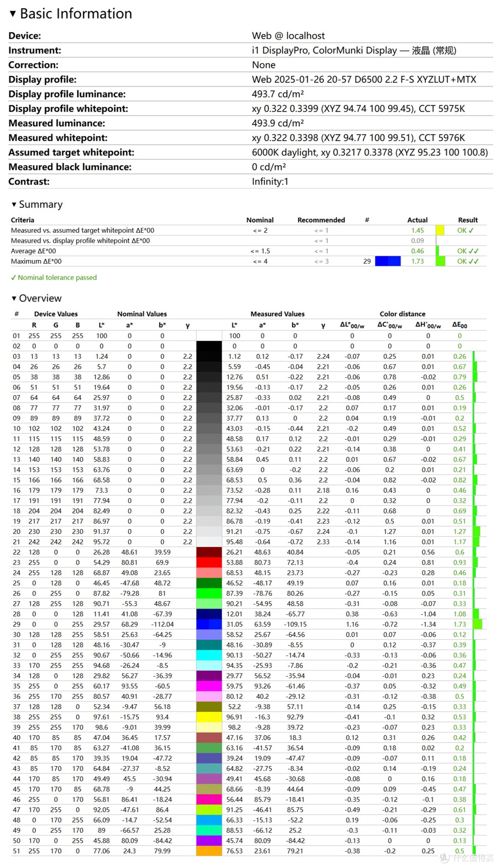Viewport: 498px width, 868px height.
Task: Collapse the Basic Information section
Action: (x=13, y=14)
